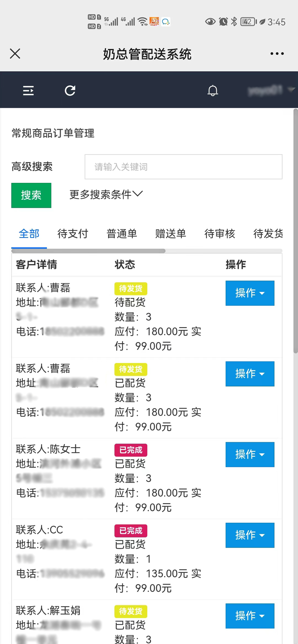Switch to the 待支付 tab
This screenshot has height=644, width=298.
click(x=73, y=234)
